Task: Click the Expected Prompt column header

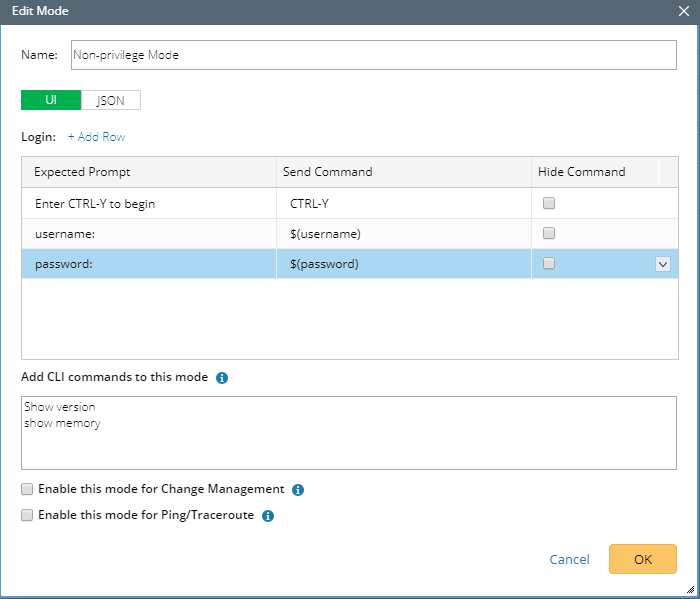Action: (x=82, y=172)
